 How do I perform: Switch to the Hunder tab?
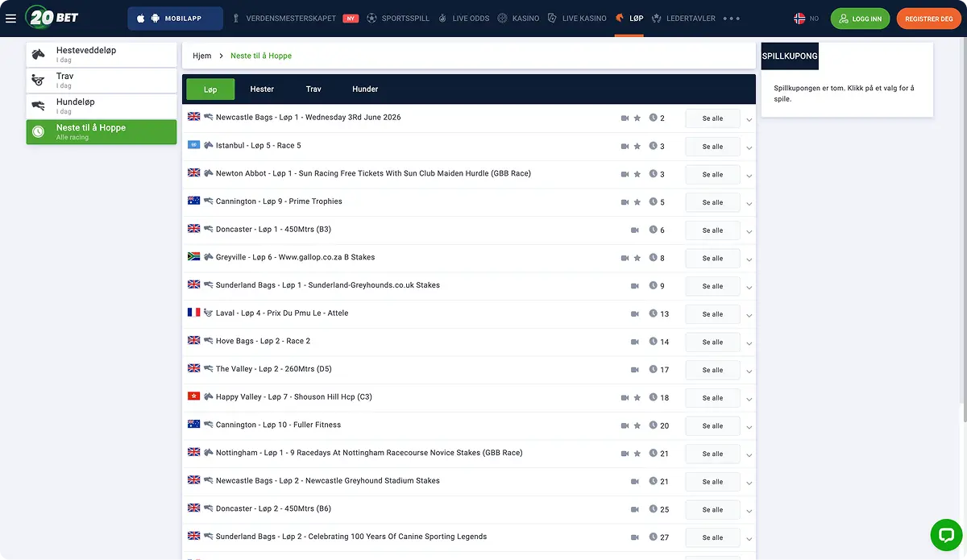tap(365, 89)
